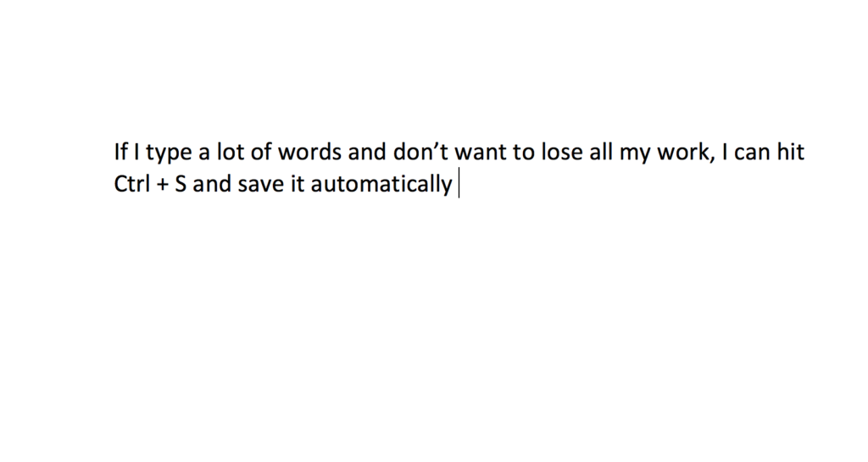
Task: Click on the word "words"
Action: [x=309, y=152]
